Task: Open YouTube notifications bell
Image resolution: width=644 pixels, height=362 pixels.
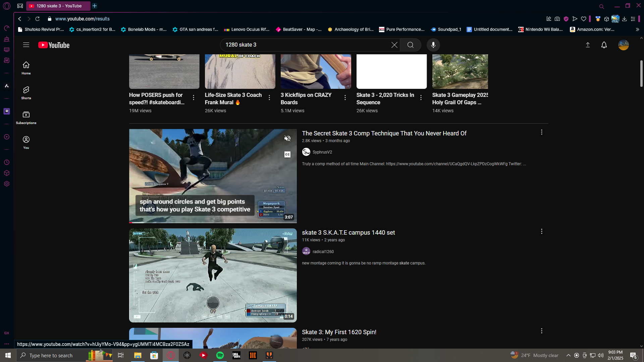Action: [604, 45]
